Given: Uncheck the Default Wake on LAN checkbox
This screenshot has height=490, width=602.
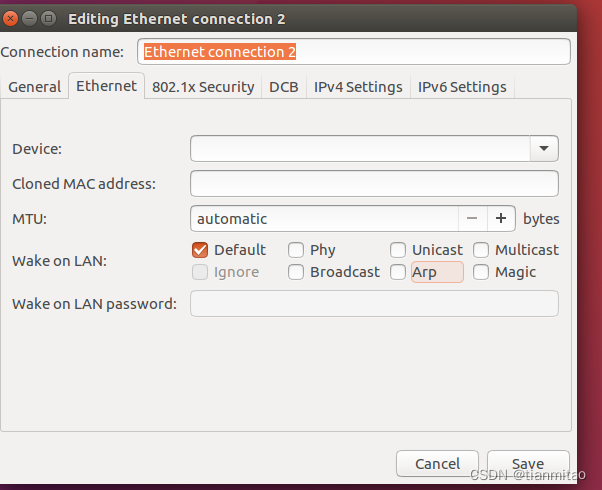Looking at the screenshot, I should tap(199, 250).
